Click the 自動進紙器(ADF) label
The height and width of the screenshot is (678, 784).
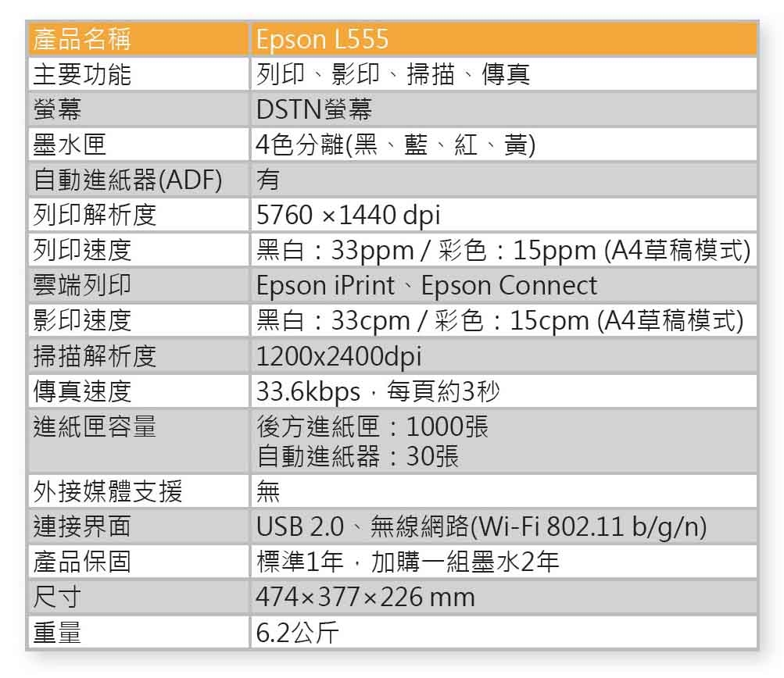point(127,180)
